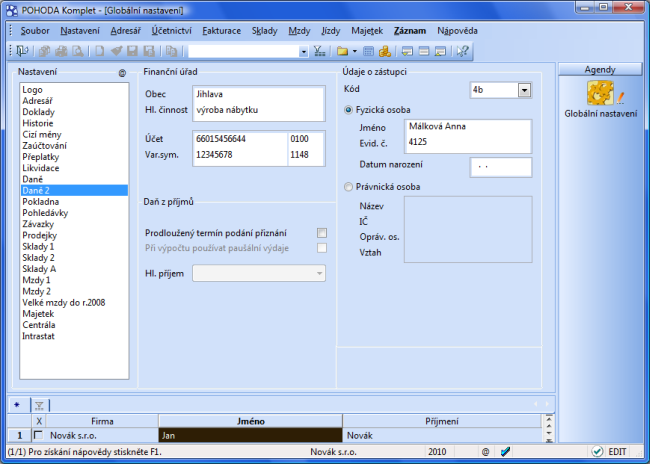
Task: Click the first panel layout icon
Action: [407, 51]
